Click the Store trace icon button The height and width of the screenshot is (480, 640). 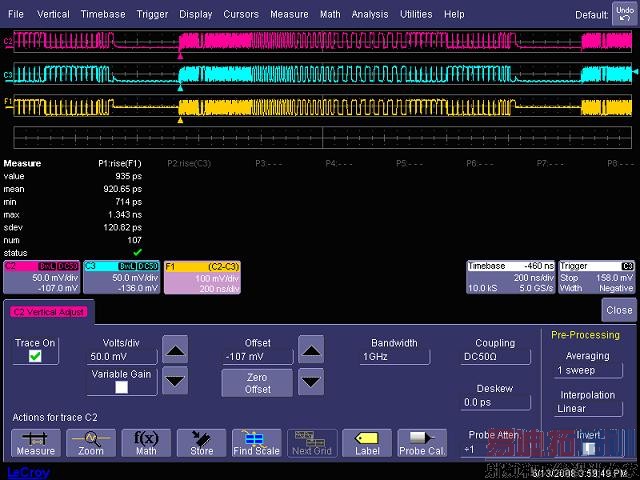[x=201, y=443]
